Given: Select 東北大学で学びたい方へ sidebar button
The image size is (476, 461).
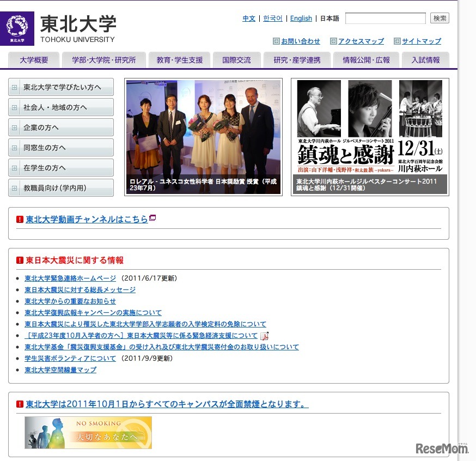Looking at the screenshot, I should 61,87.
